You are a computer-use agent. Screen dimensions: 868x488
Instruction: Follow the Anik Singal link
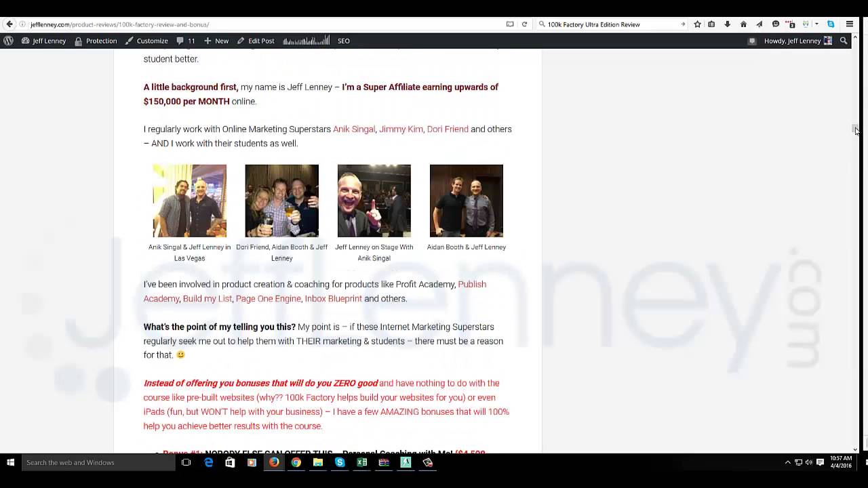click(x=354, y=129)
